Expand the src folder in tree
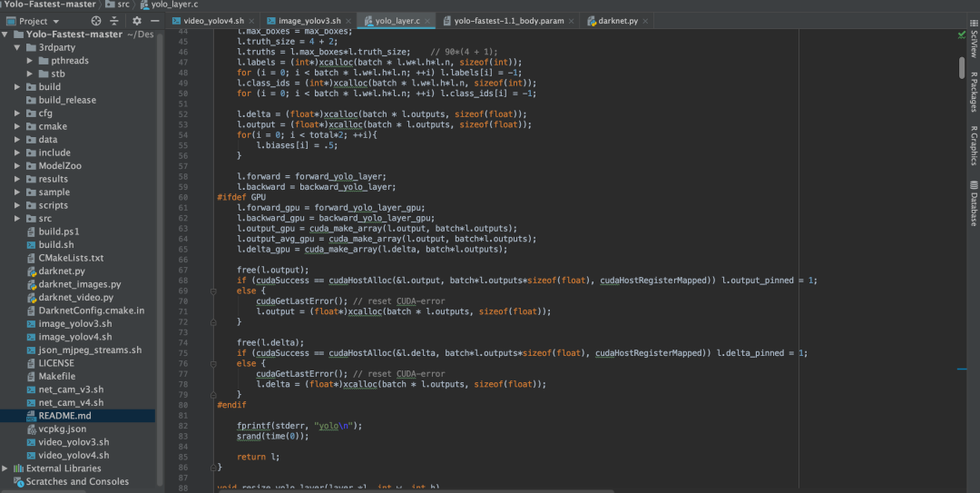 click(17, 218)
